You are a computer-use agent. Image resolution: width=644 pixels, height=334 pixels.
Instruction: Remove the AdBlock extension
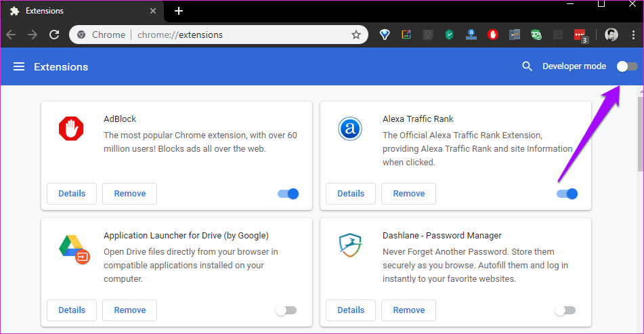click(130, 194)
